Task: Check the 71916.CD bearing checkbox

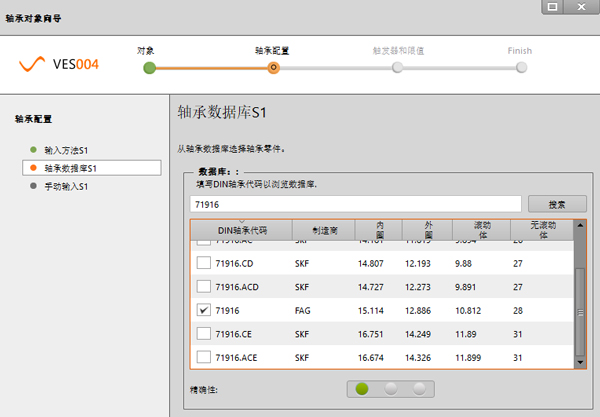Action: pyautogui.click(x=204, y=264)
